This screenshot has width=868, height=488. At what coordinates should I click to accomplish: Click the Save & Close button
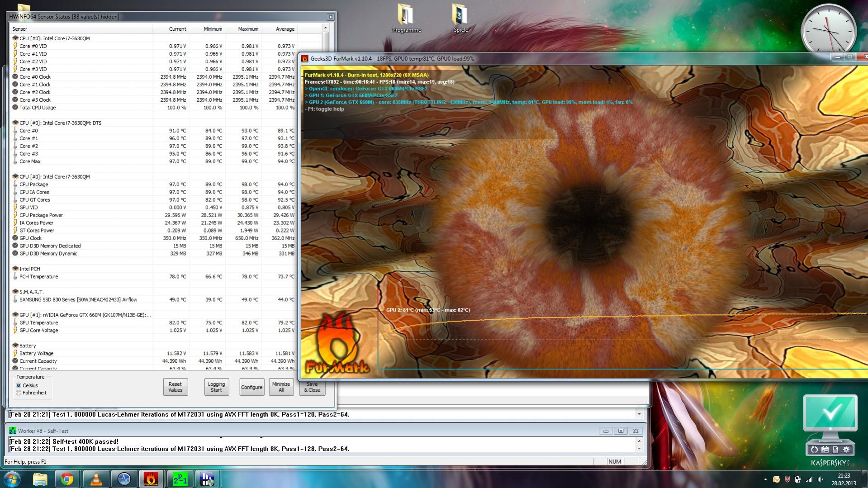[312, 387]
